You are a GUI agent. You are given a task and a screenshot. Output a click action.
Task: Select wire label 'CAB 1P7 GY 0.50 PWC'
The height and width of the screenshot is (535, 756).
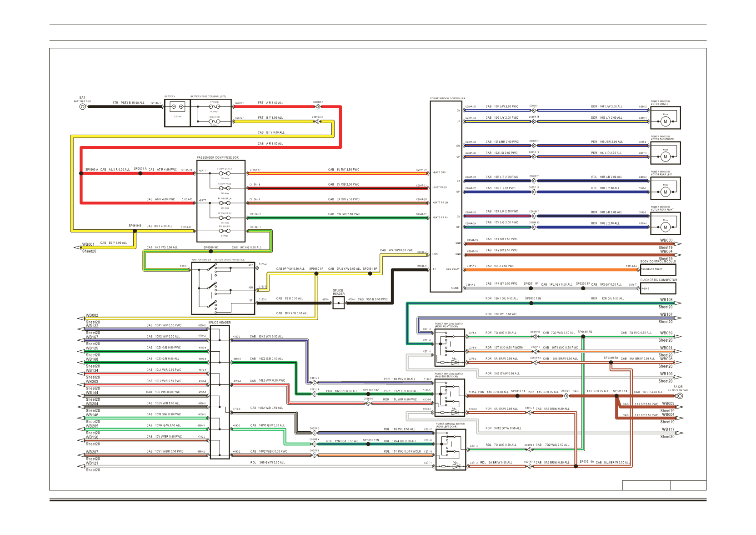pyautogui.click(x=501, y=284)
